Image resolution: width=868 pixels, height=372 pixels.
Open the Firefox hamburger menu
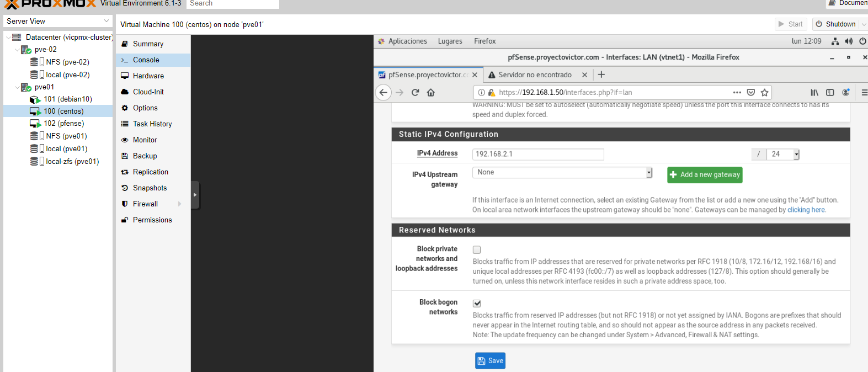[864, 92]
